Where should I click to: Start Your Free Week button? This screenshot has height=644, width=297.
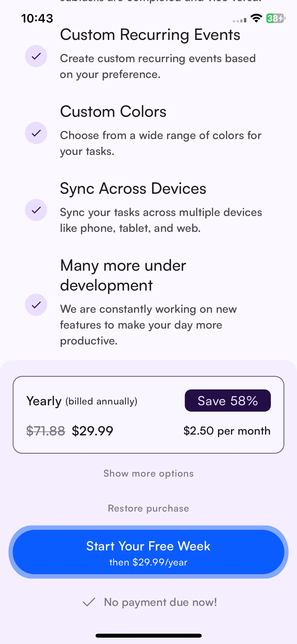(x=148, y=552)
